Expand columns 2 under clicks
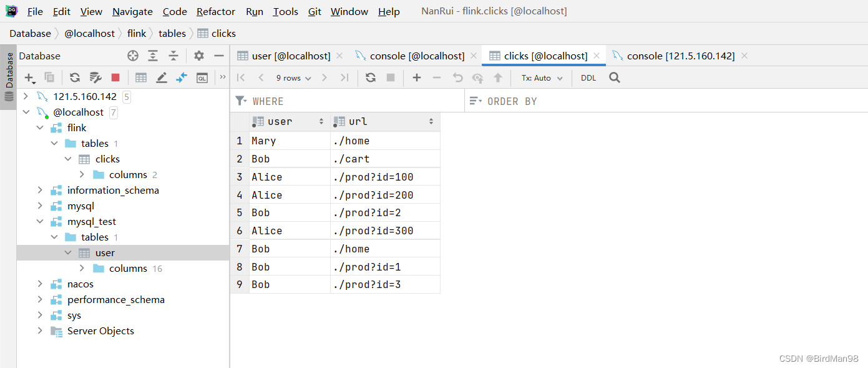 [82, 174]
